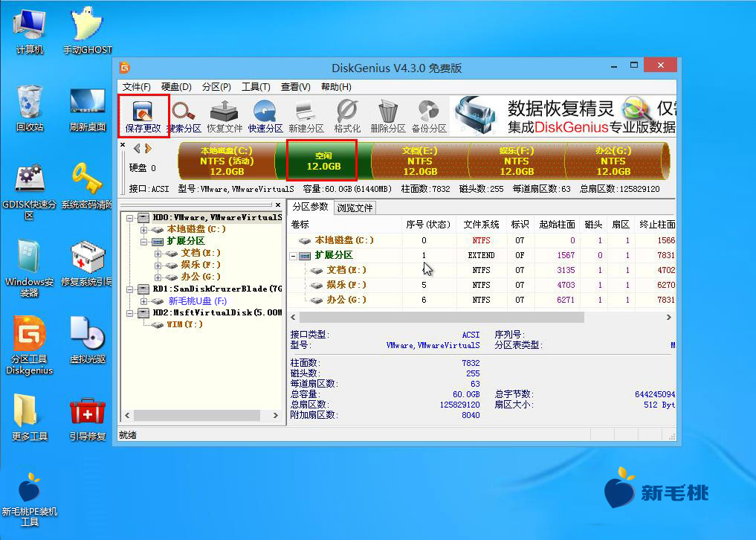This screenshot has width=756, height=540.
Task: Click the 搜索分区 search partition icon
Action: pyautogui.click(x=184, y=116)
